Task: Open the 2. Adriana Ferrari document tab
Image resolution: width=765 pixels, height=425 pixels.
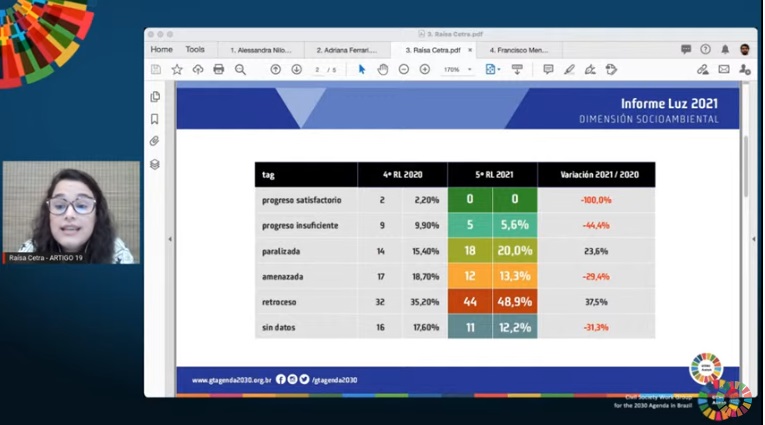Action: (x=347, y=50)
